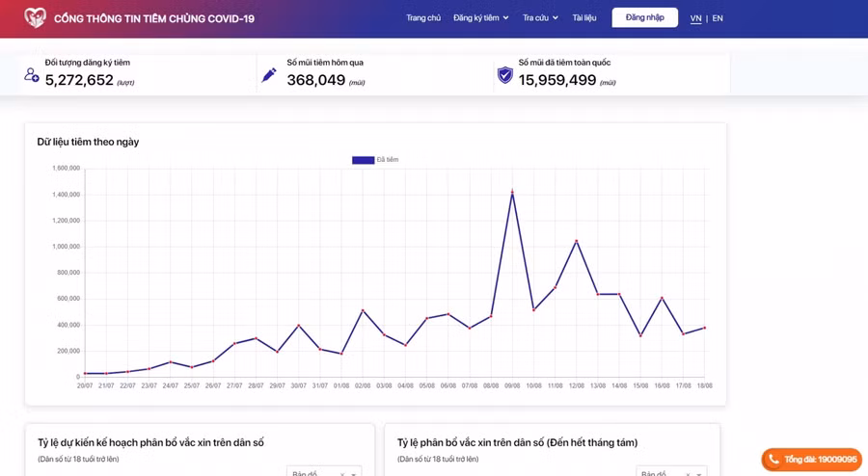Go to 'Trang chủ' home page
This screenshot has width=868, height=476.
423,18
